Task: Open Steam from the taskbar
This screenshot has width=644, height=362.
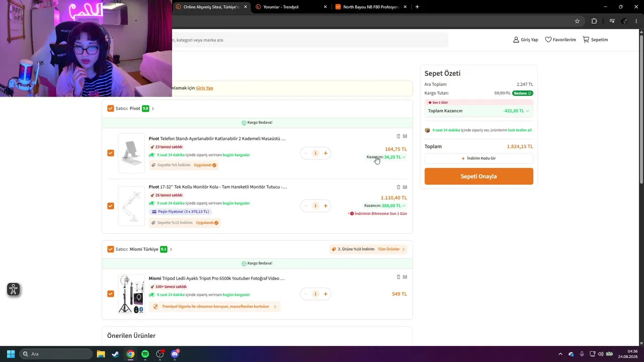Action: point(115,354)
